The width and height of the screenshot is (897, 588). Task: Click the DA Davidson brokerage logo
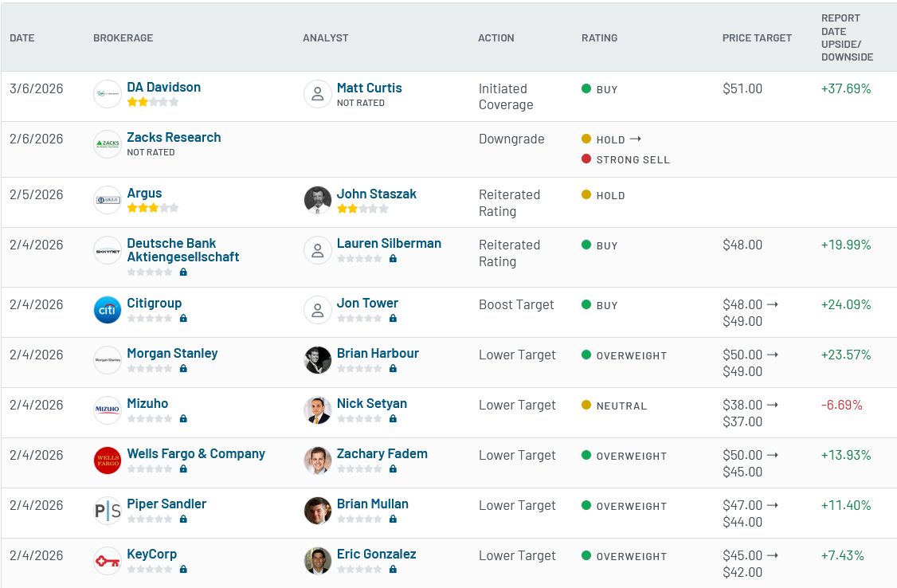click(108, 94)
